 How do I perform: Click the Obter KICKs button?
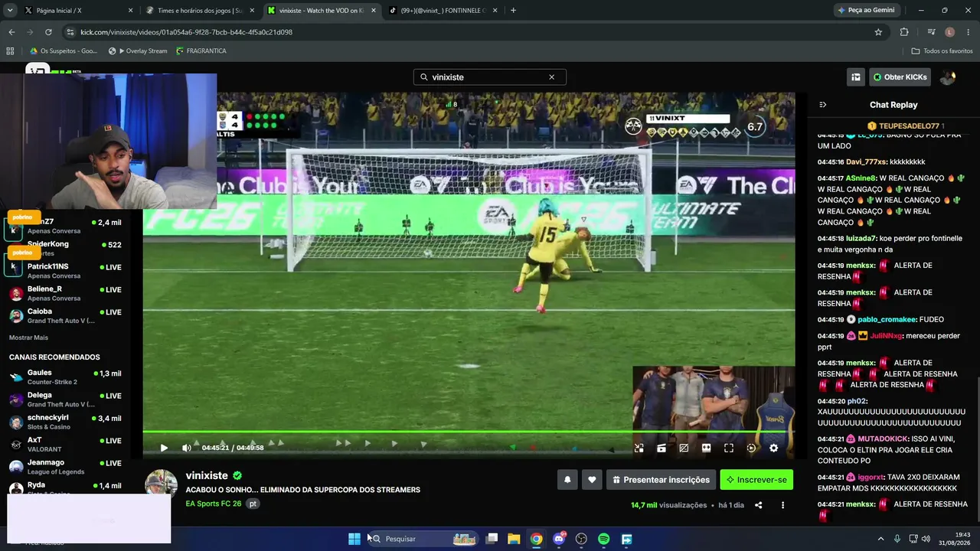(x=900, y=77)
